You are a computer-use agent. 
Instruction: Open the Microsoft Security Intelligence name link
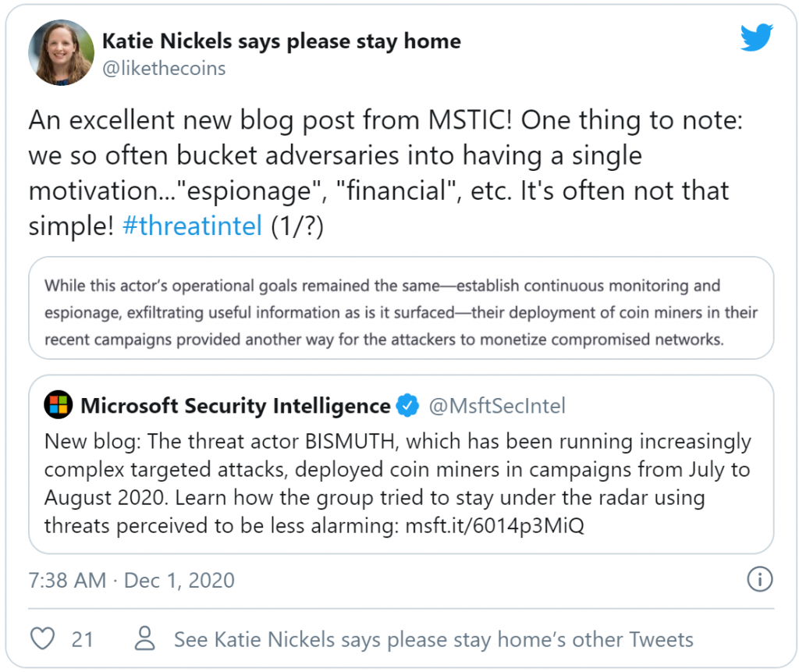(x=236, y=406)
